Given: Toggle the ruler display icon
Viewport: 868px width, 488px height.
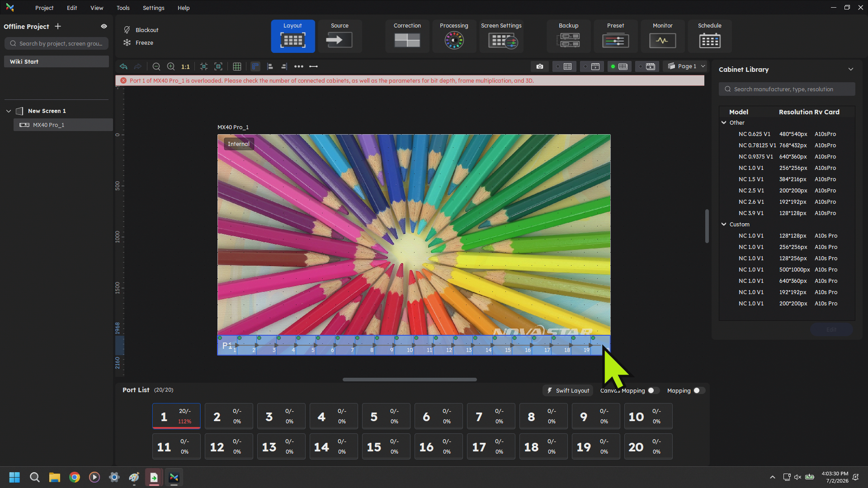Looking at the screenshot, I should pyautogui.click(x=255, y=66).
